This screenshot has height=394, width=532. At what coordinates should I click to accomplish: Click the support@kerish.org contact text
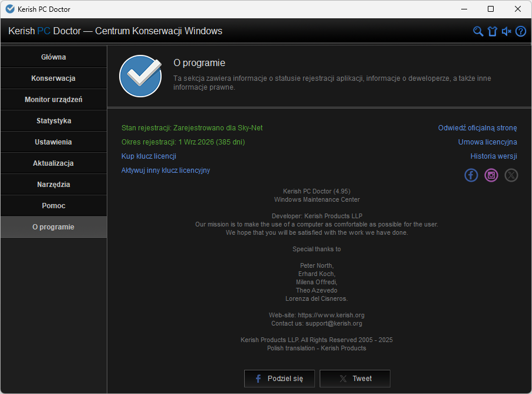[x=334, y=323]
